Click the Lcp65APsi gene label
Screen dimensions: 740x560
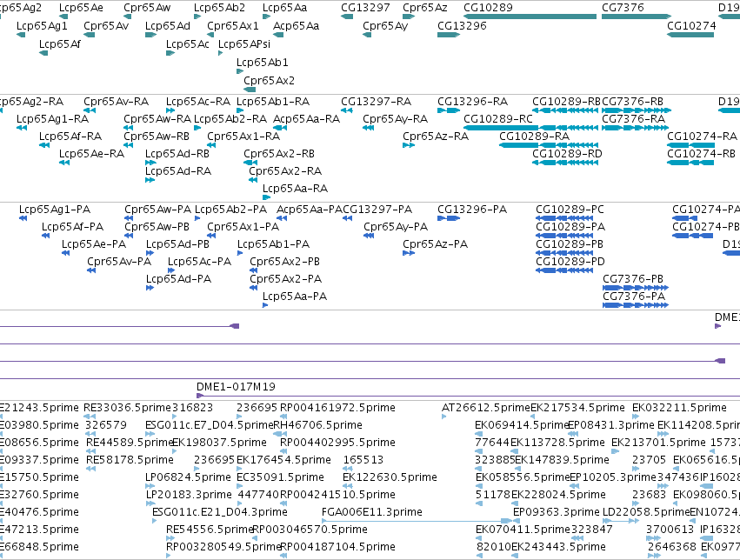click(244, 44)
